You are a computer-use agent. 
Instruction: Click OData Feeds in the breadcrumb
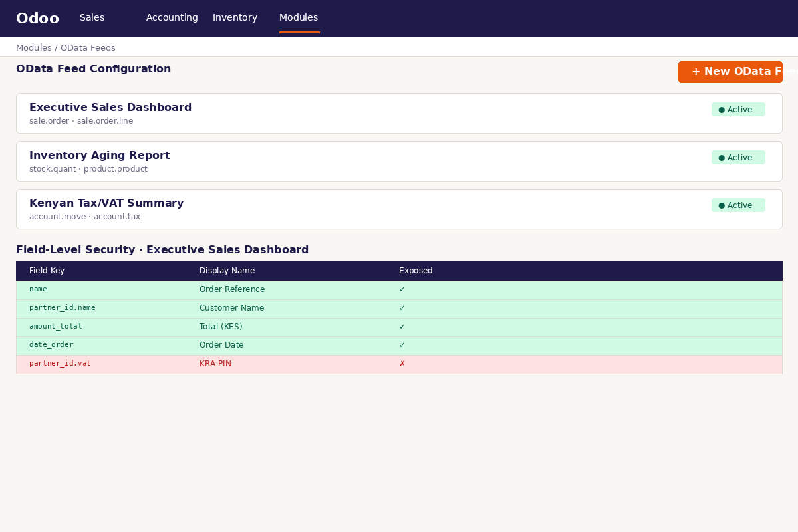tap(88, 48)
